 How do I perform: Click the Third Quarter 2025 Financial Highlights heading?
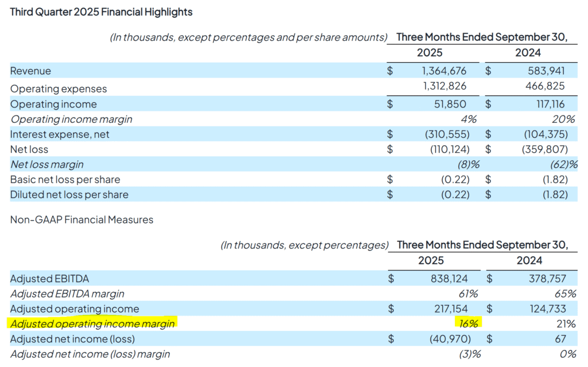pos(102,11)
